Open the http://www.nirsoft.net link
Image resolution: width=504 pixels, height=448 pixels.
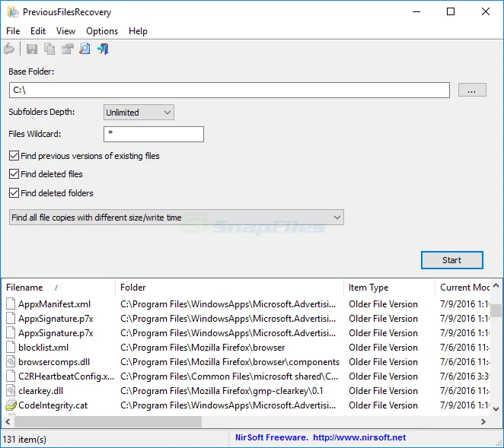[x=359, y=437]
